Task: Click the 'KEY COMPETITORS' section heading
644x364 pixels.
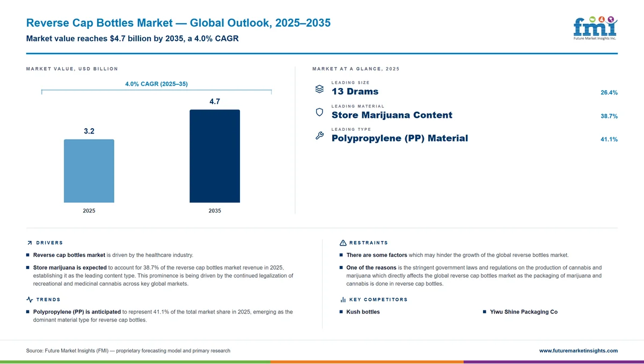Action: pos(378,300)
